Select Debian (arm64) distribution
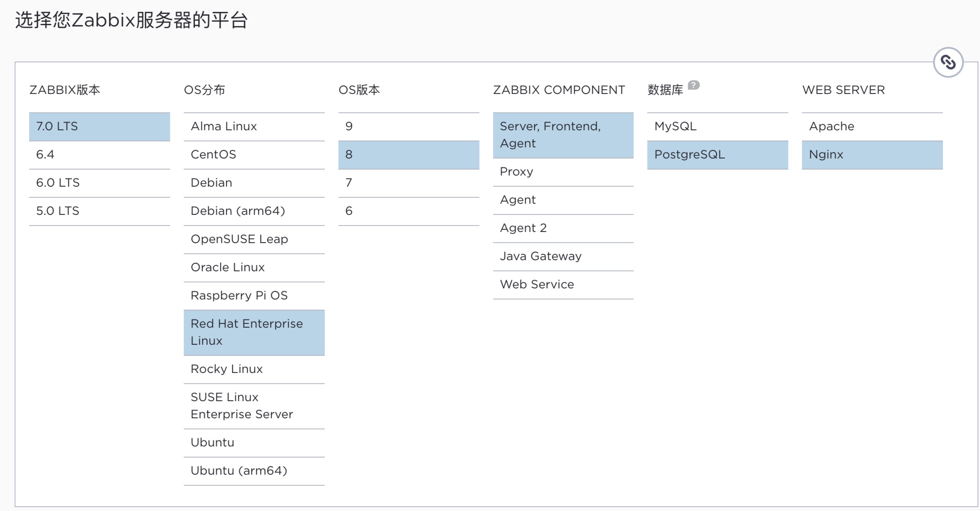Image resolution: width=980 pixels, height=511 pixels. (x=254, y=211)
